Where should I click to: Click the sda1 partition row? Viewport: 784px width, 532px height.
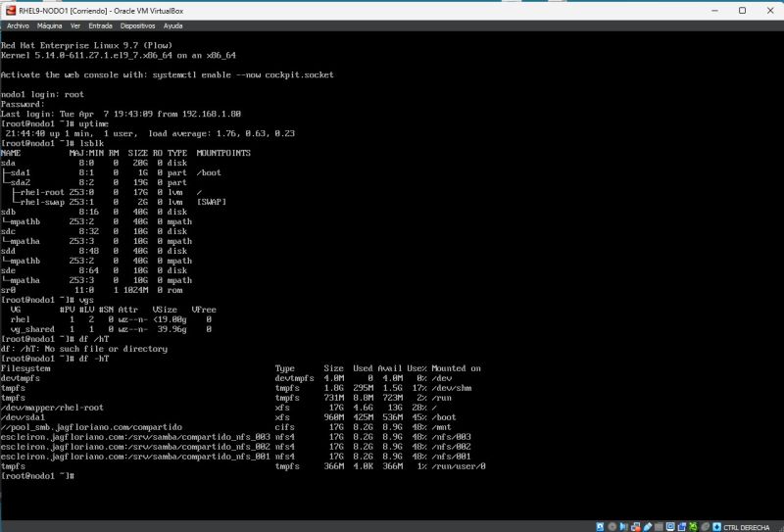[111, 172]
